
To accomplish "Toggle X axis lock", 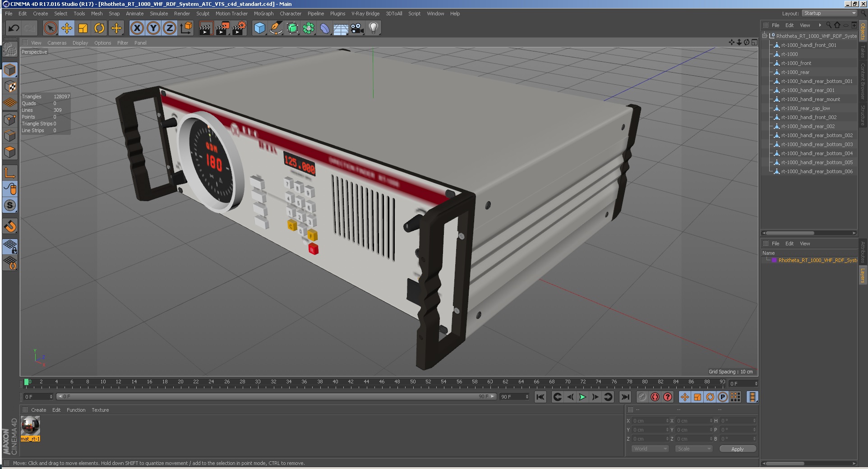I will point(137,28).
